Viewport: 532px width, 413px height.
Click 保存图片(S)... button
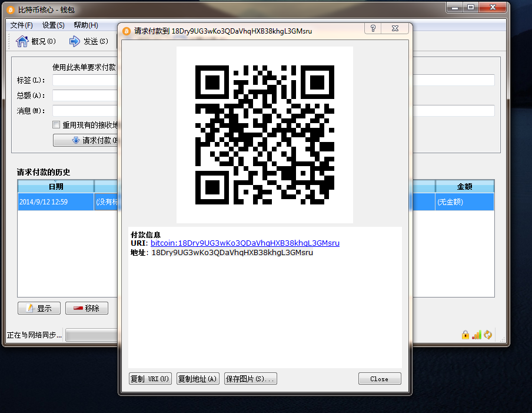250,379
